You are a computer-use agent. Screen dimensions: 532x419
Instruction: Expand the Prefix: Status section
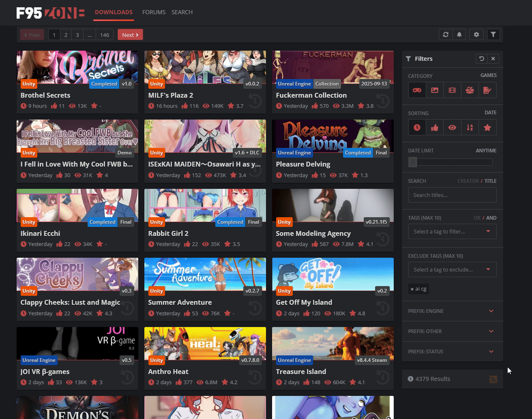pyautogui.click(x=453, y=352)
